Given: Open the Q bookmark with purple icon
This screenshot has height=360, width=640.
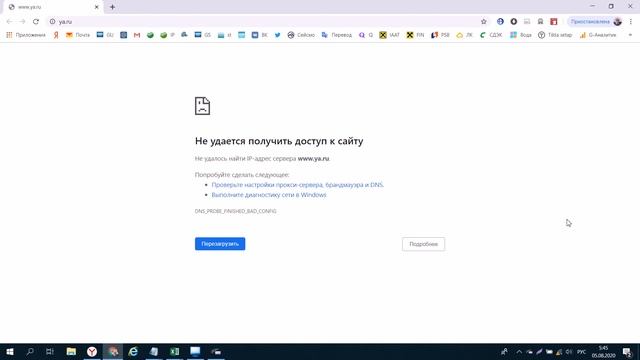Looking at the screenshot, I should tap(366, 35).
